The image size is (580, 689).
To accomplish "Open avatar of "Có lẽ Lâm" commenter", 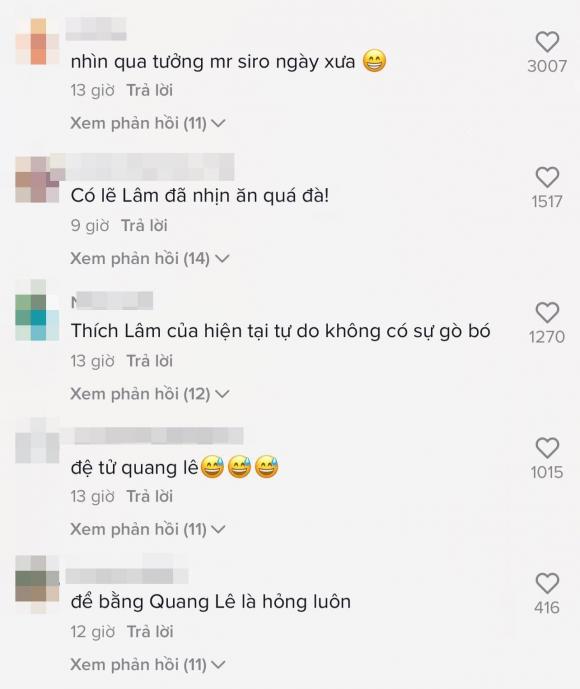I will 37,179.
